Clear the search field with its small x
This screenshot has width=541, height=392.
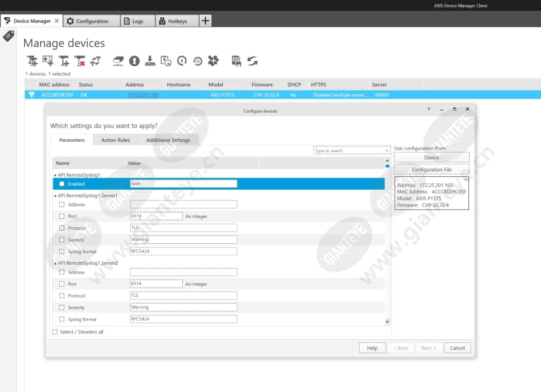pyautogui.click(x=386, y=150)
